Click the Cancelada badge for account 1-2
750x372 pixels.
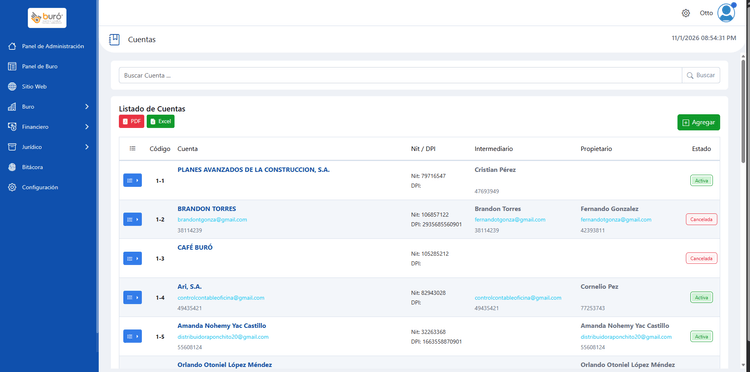tap(701, 219)
